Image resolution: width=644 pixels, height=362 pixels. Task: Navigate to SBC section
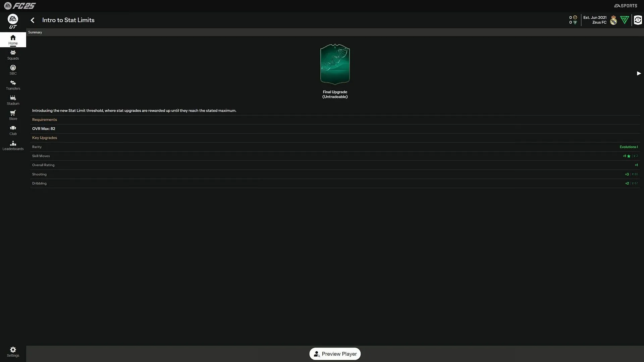(13, 69)
